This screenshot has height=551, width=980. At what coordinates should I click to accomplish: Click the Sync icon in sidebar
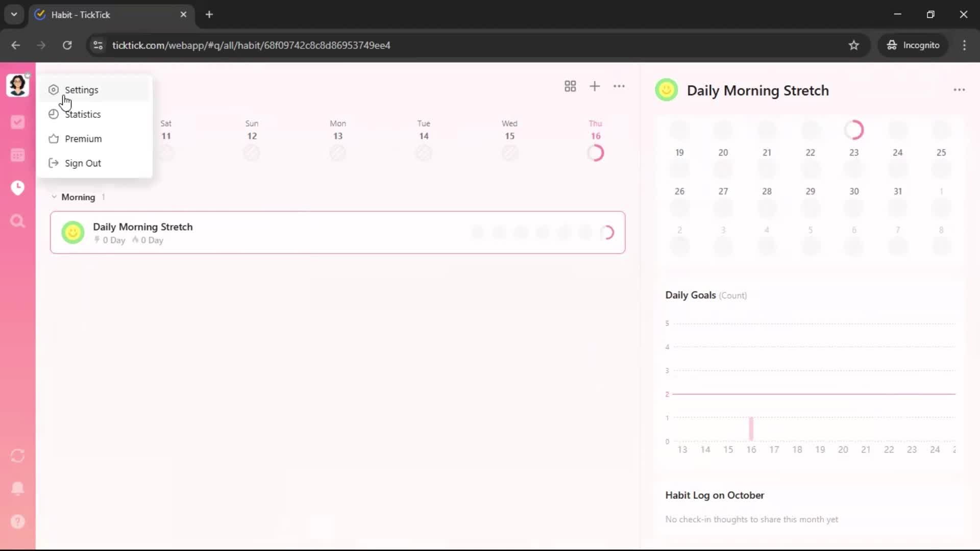[x=17, y=456]
